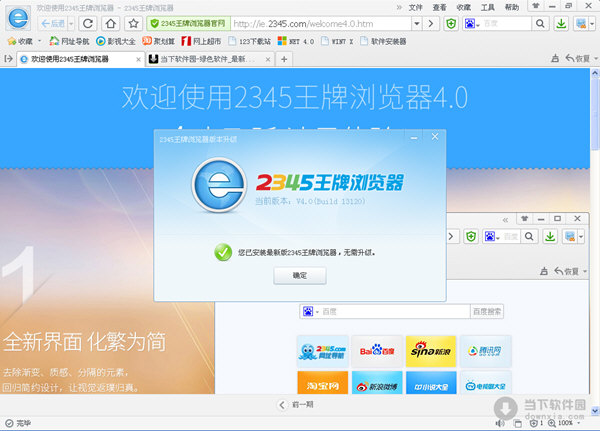The width and height of the screenshot is (600, 431).
Task: Open the 文件 menu
Action: pyautogui.click(x=415, y=7)
